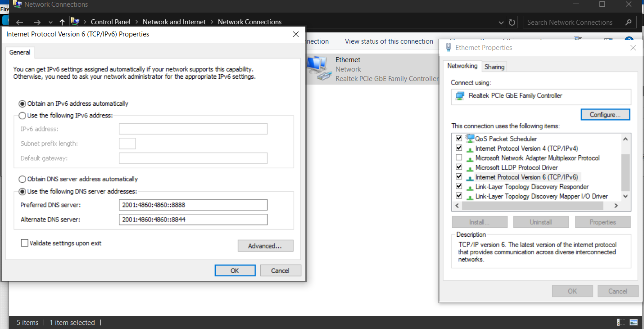644x329 pixels.
Task: Select Obtain DNS server address automatically
Action: [x=22, y=179]
